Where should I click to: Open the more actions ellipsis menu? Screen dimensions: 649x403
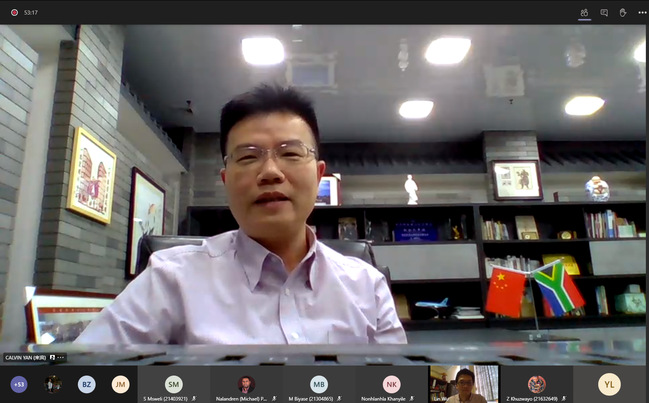pyautogui.click(x=641, y=12)
